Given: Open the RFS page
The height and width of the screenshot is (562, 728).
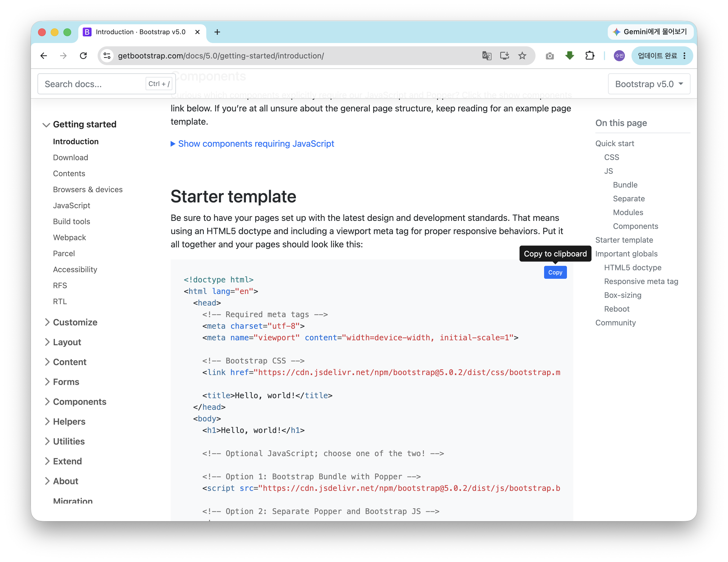Looking at the screenshot, I should tap(60, 286).
